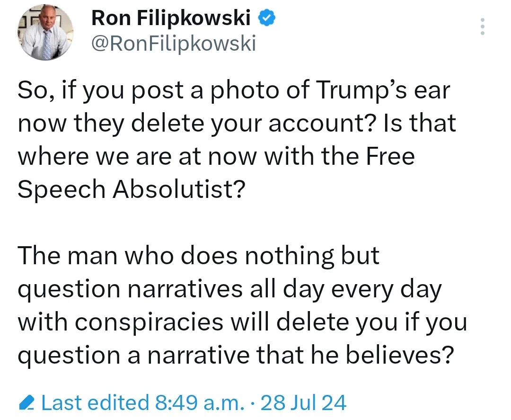Click the word "Absolutist?" in the tweet
The width and height of the screenshot is (511, 420).
coord(178,189)
